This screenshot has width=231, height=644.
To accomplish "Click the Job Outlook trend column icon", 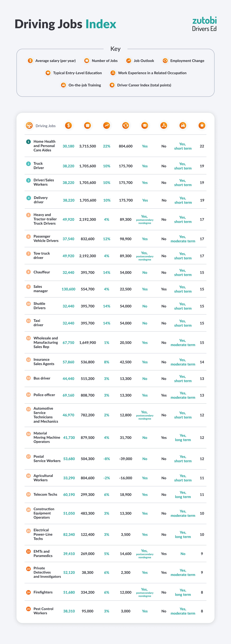I will pos(106,126).
